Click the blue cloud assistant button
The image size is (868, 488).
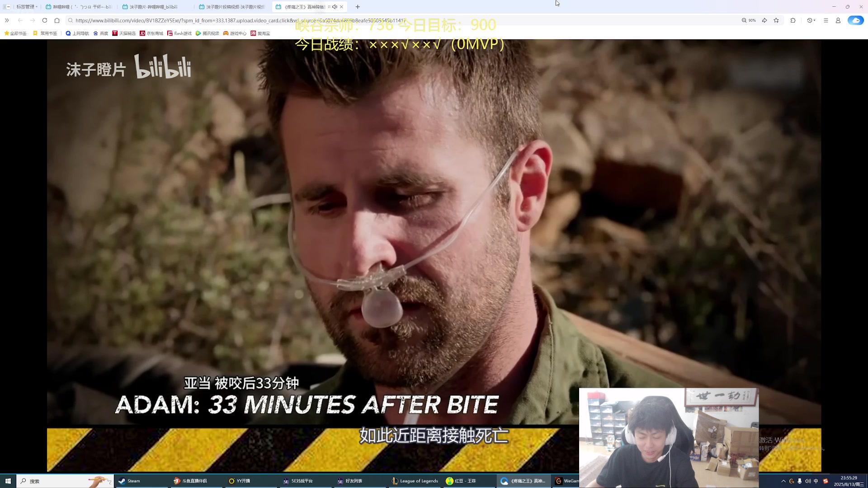[855, 20]
